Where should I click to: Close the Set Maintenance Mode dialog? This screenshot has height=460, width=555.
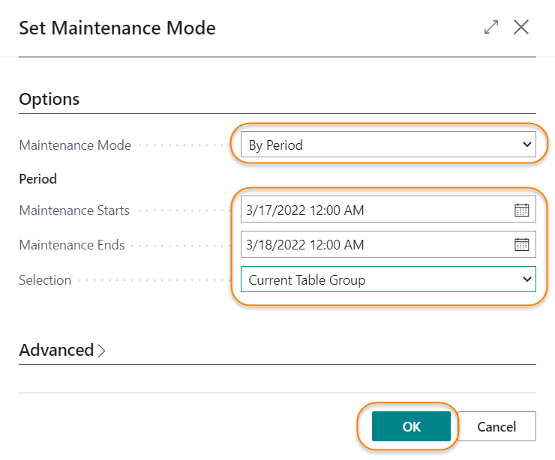521,27
